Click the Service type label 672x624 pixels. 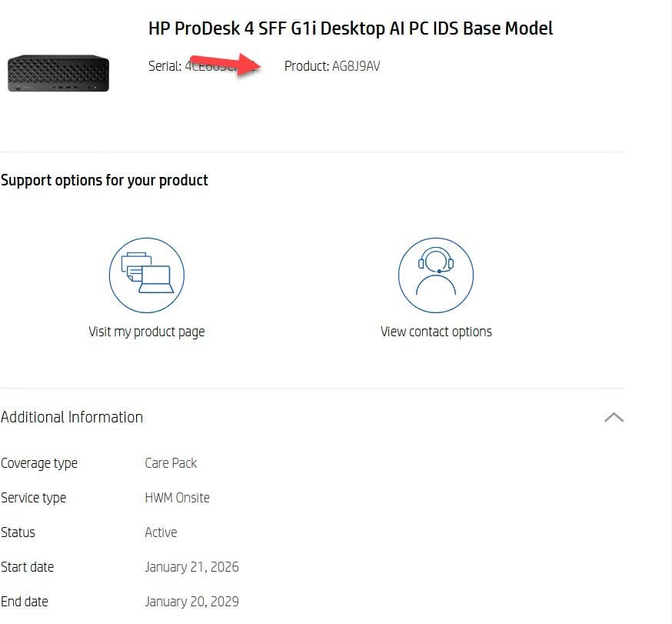pos(33,499)
